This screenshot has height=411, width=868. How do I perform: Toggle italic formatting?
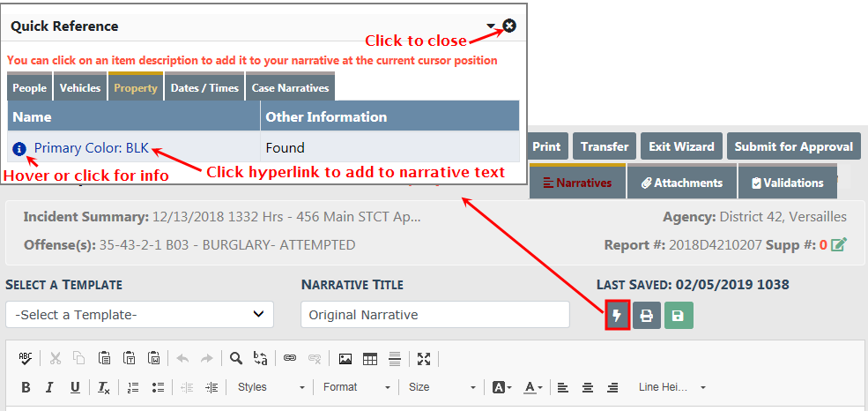(x=50, y=387)
